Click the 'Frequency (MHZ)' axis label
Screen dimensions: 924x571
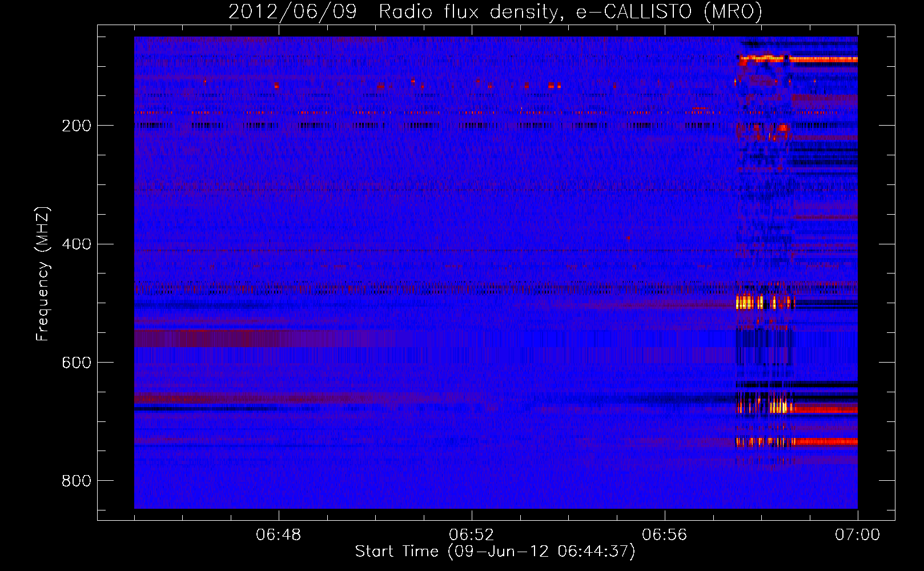pos(42,274)
